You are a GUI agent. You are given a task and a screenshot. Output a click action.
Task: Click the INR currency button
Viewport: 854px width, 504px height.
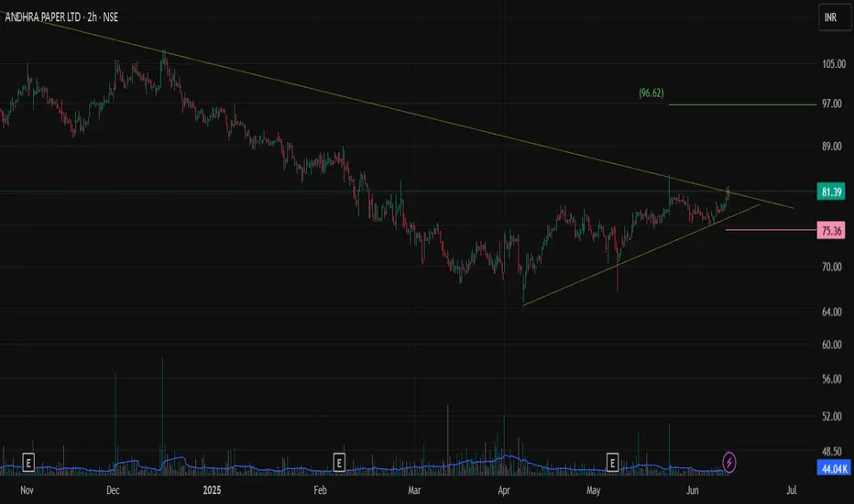[x=834, y=17]
